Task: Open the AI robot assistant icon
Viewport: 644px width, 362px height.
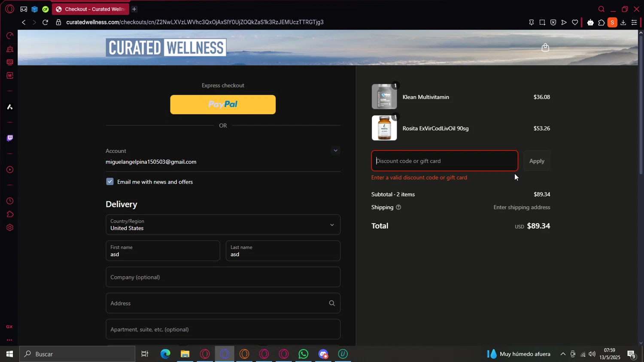Action: (x=590, y=22)
